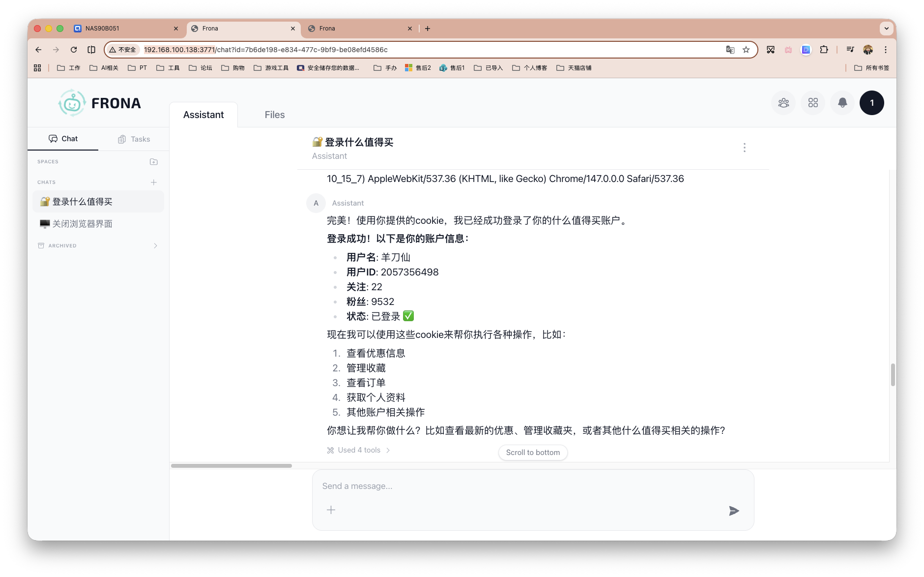Image resolution: width=924 pixels, height=577 pixels.
Task: Expand the "Used 4 tools" details
Action: (358, 450)
